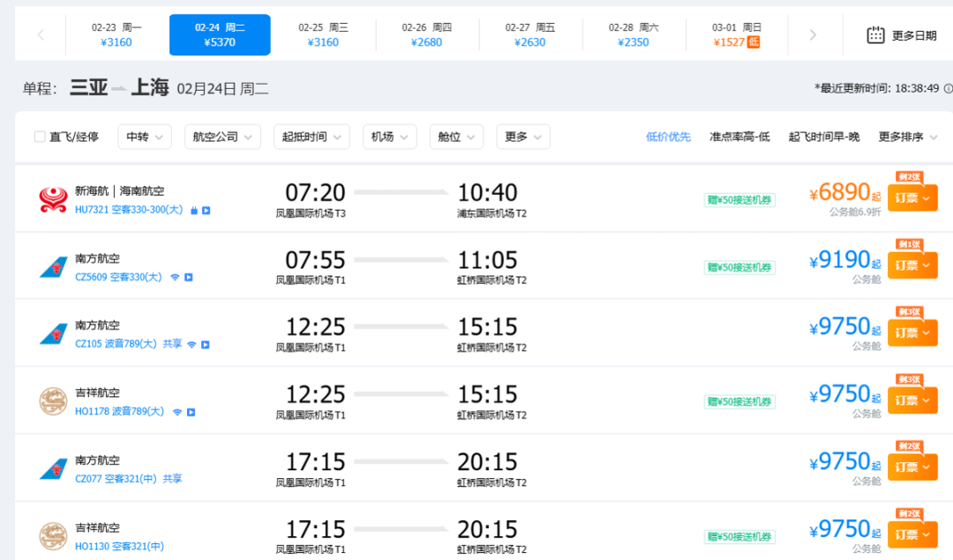This screenshot has width=953, height=560.
Task: Sort flights by 准点率高-低
Action: coord(739,138)
